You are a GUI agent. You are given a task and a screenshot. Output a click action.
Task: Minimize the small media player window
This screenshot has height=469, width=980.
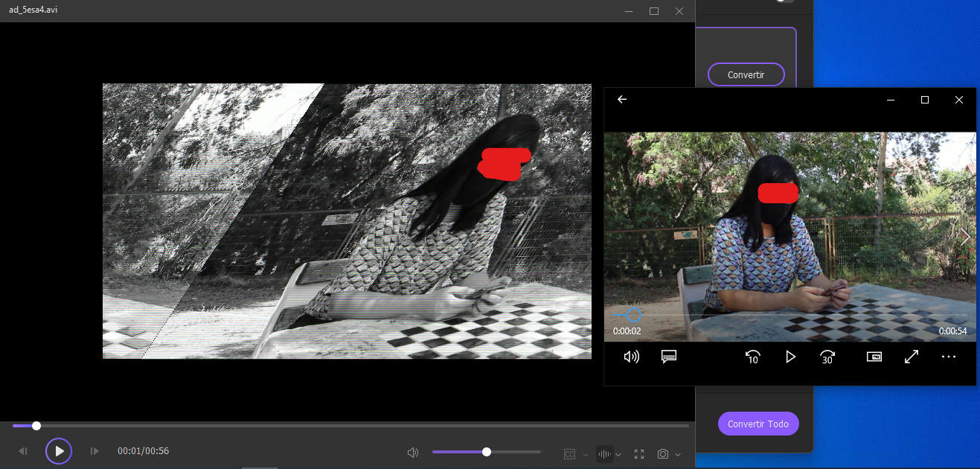click(891, 100)
